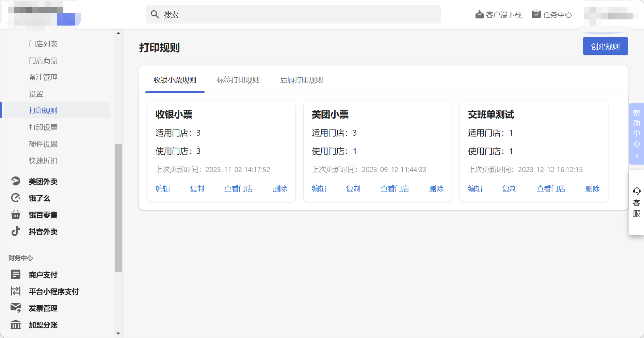Click timestamp 2023-12-12 16:12:15

pyautogui.click(x=550, y=170)
